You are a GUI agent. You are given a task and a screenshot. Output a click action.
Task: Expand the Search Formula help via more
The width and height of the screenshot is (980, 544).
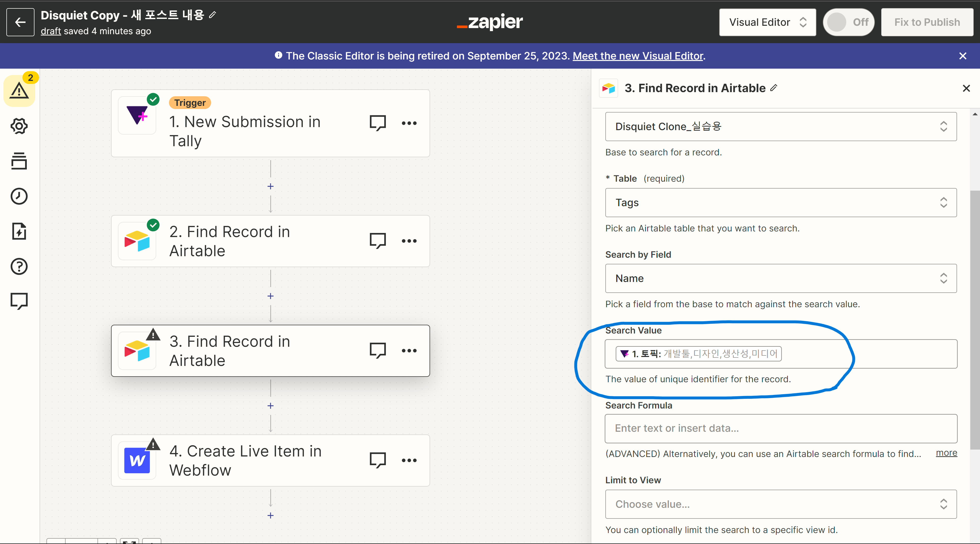(946, 453)
